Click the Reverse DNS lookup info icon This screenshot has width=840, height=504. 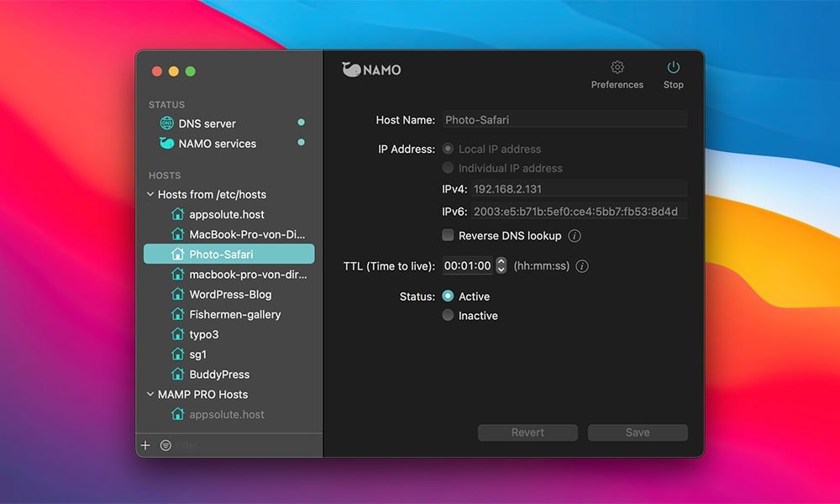click(x=575, y=236)
